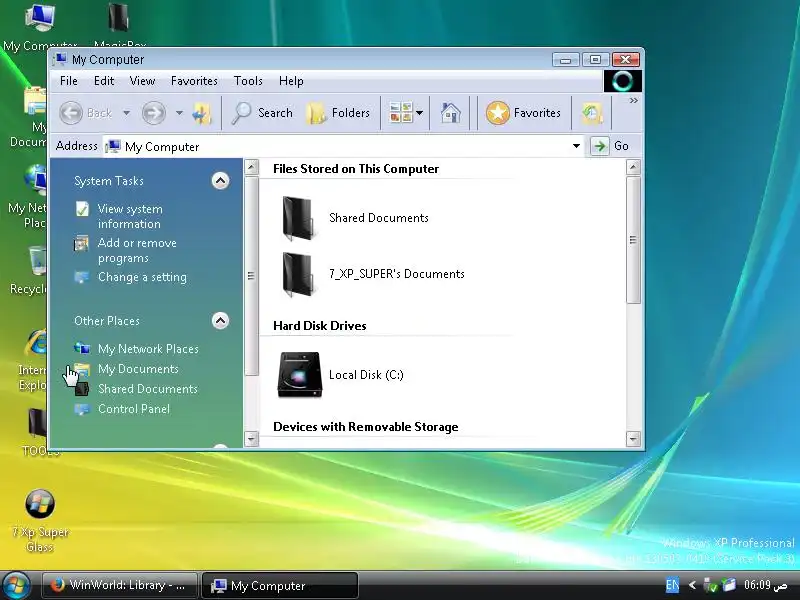Click the Views icon in toolbar
This screenshot has width=800, height=600.
pos(401,113)
